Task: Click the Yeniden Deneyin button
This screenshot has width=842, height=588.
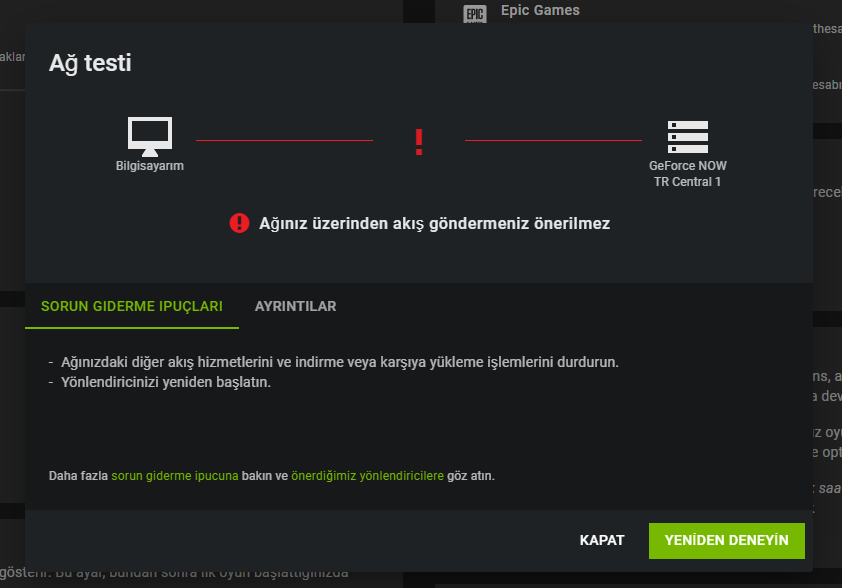Action: [727, 540]
